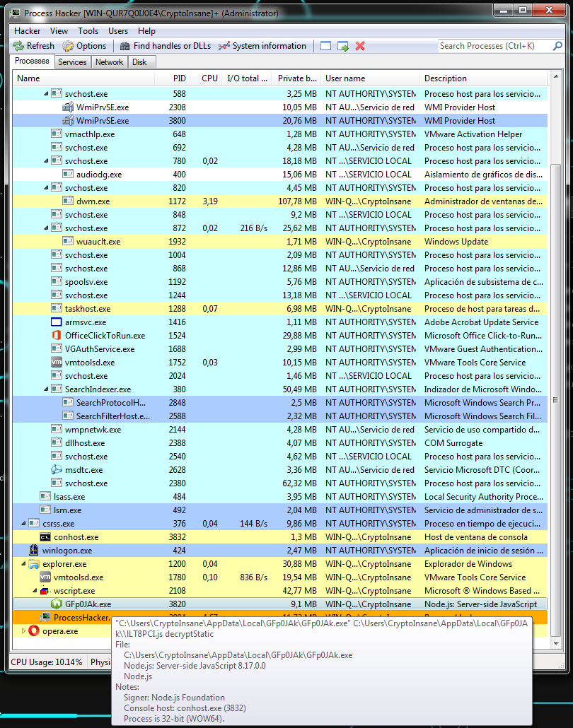Viewport: 573px width, 728px height.
Task: Click Find handles or DLLs binoculars icon
Action: click(x=125, y=46)
